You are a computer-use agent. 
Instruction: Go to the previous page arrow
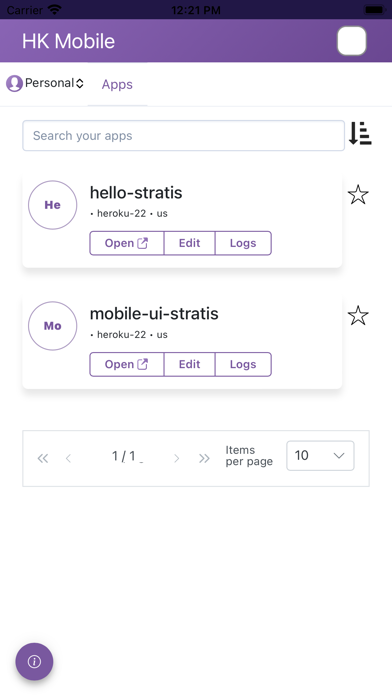68,458
